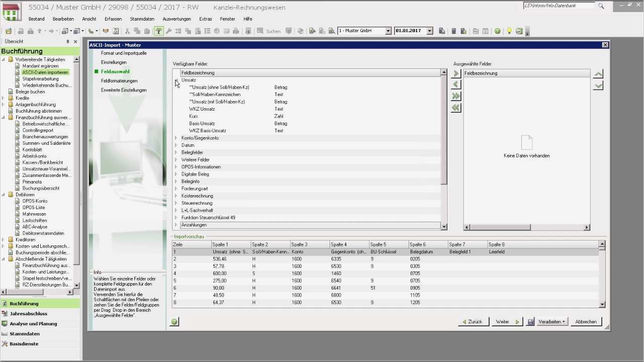
Task: Click the Weiter button
Action: coord(507,322)
